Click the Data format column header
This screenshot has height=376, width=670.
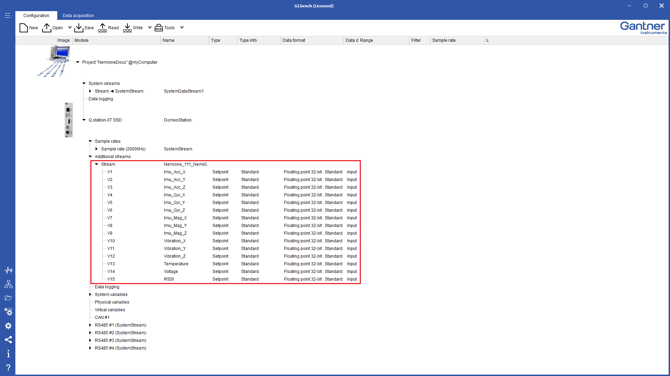coord(312,40)
